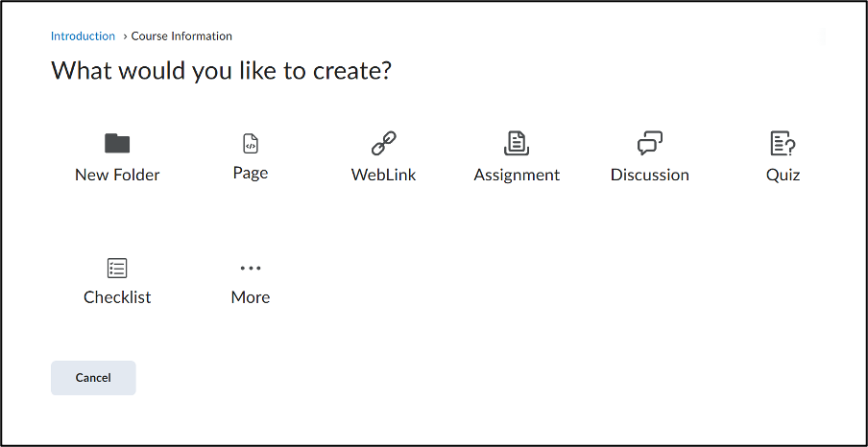Go to Introduction breadcrumb link

click(x=83, y=36)
